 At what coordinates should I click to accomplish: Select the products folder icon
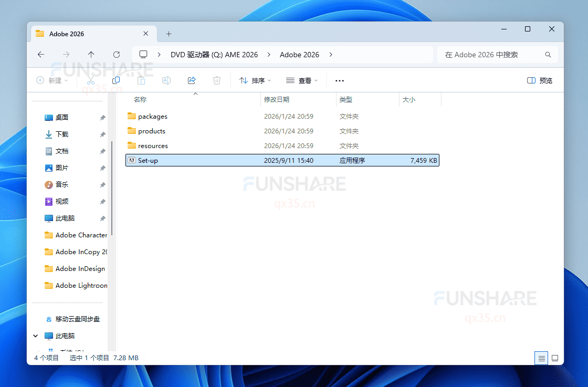click(132, 131)
